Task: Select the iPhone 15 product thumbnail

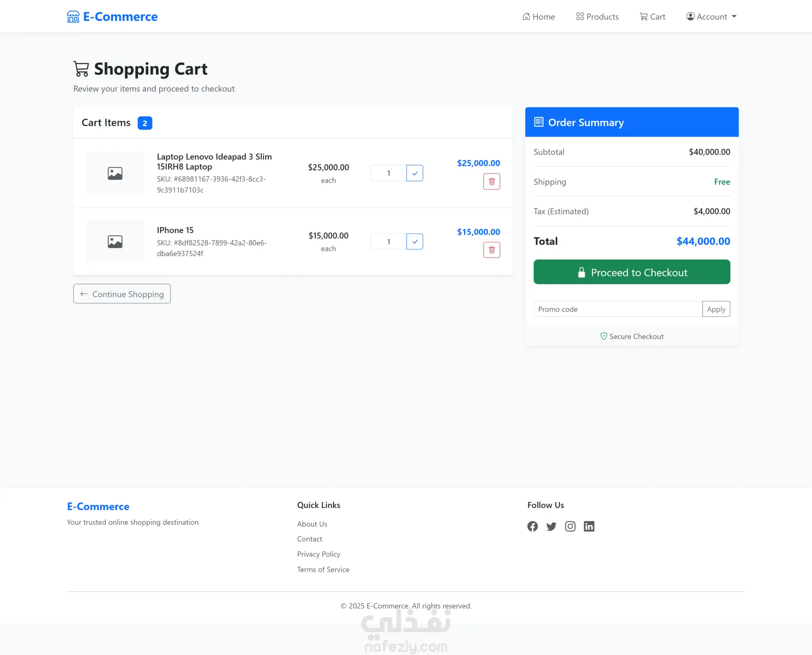Action: 115,241
